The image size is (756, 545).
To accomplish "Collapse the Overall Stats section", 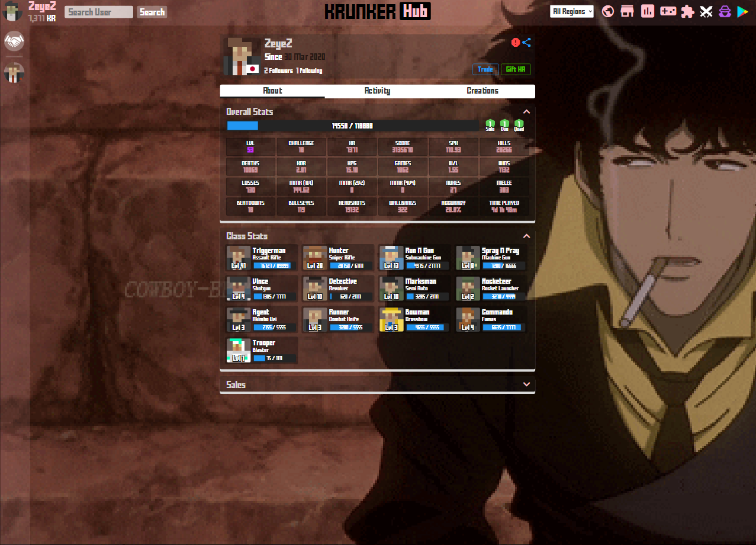I will coord(526,111).
